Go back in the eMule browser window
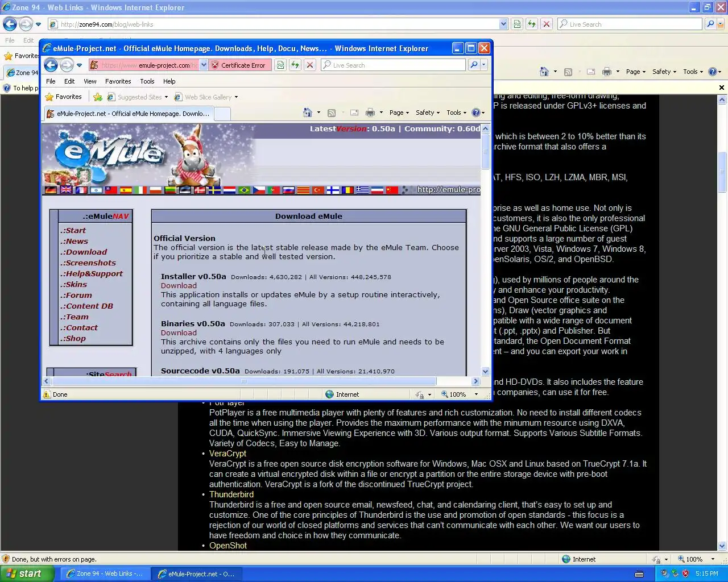Viewport: 728px width, 582px height. coord(51,65)
